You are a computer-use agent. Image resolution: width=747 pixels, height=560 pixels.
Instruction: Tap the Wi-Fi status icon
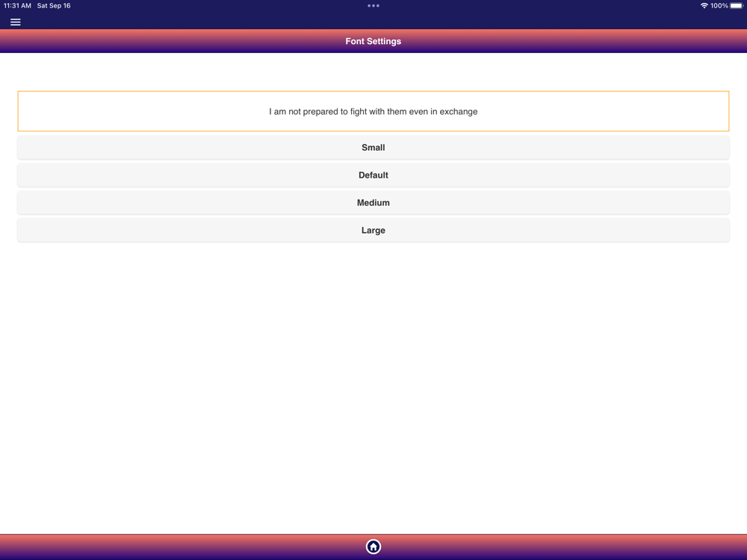pos(704,6)
